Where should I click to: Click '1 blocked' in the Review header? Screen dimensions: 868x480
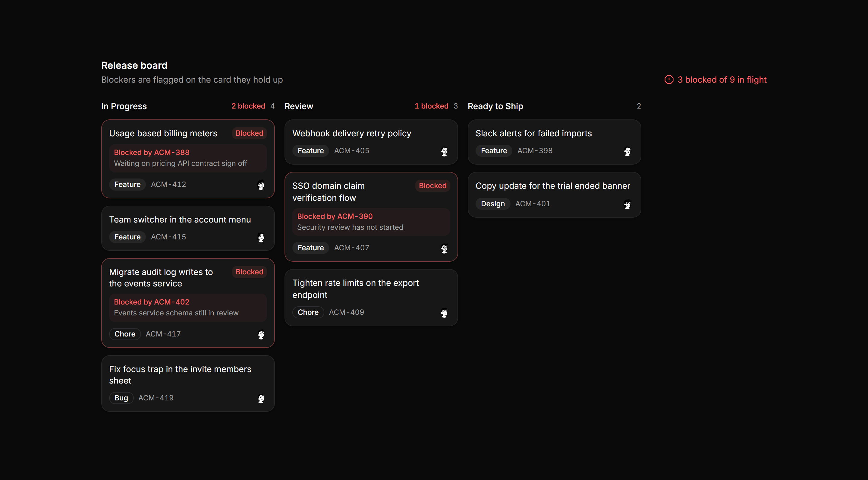pos(432,106)
